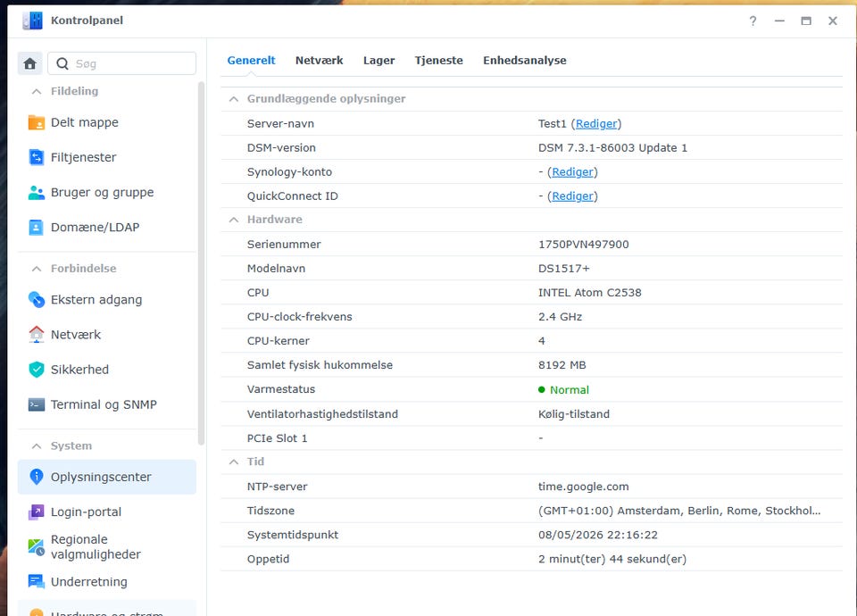Select the Generelt tab
Image resolution: width=857 pixels, height=616 pixels.
tap(251, 60)
